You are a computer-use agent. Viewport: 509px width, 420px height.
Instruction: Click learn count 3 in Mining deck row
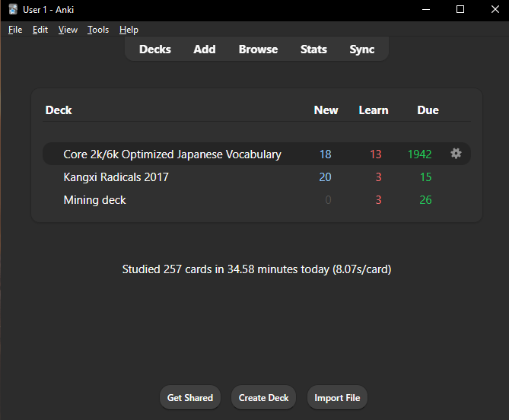click(378, 200)
